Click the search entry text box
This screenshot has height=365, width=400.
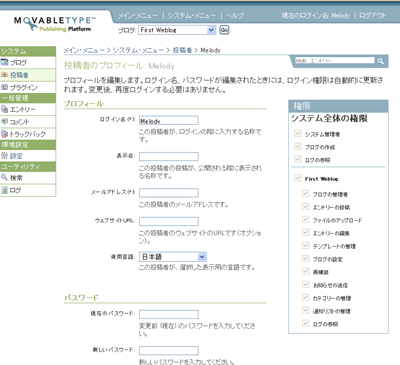tap(335, 61)
